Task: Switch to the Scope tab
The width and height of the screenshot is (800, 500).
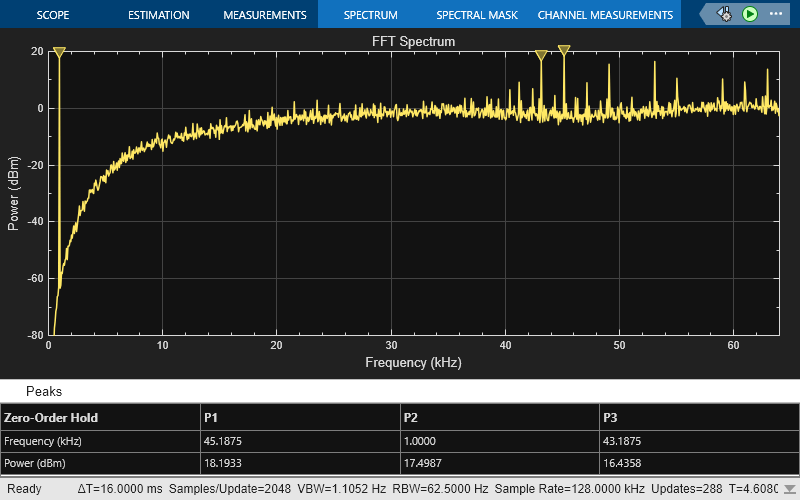Action: [53, 15]
